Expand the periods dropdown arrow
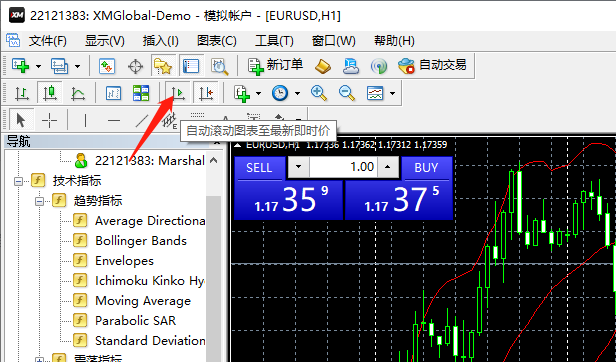 (x=297, y=94)
